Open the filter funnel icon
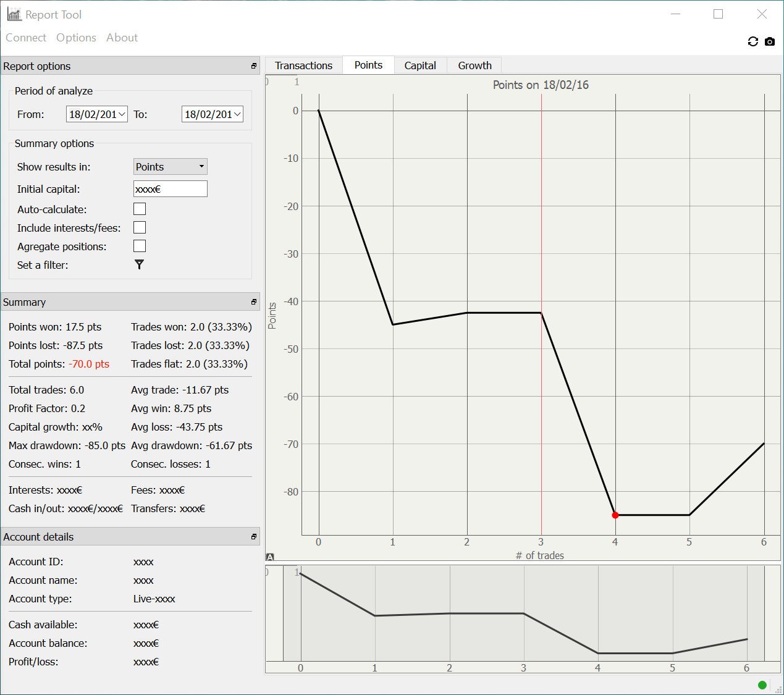The width and height of the screenshot is (784, 695). [139, 264]
